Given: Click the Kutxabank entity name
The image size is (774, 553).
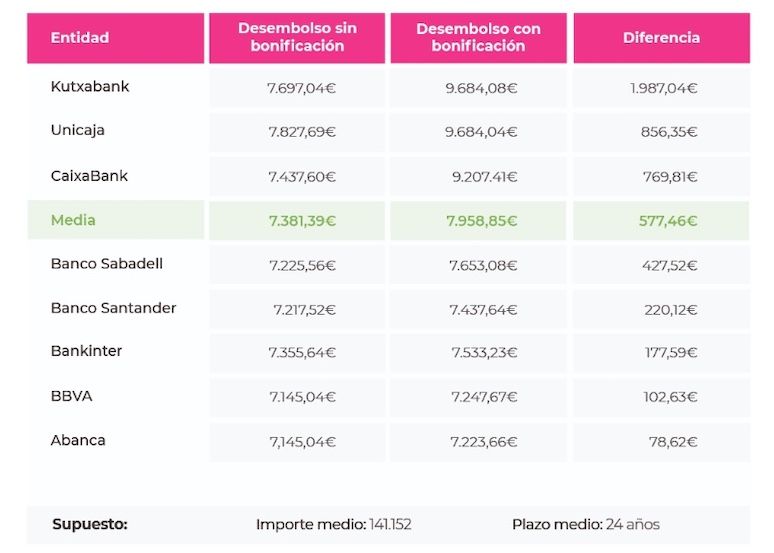Looking at the screenshot, I should coord(90,86).
